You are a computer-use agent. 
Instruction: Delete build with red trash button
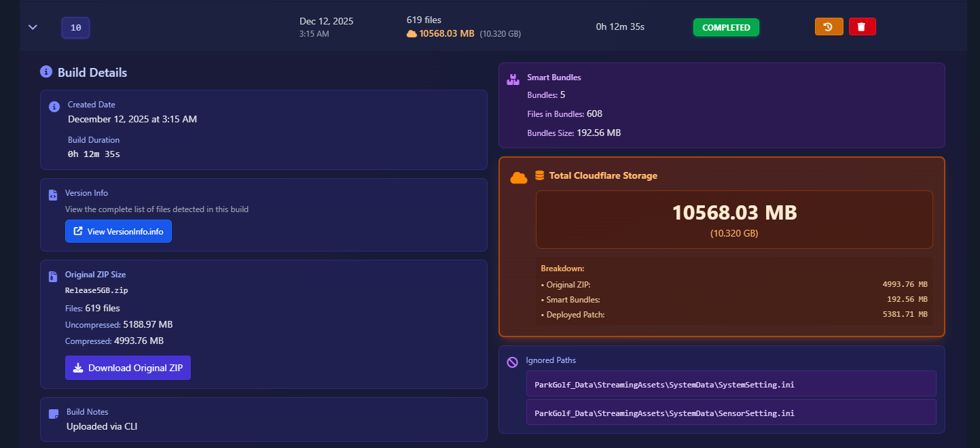(x=862, y=27)
